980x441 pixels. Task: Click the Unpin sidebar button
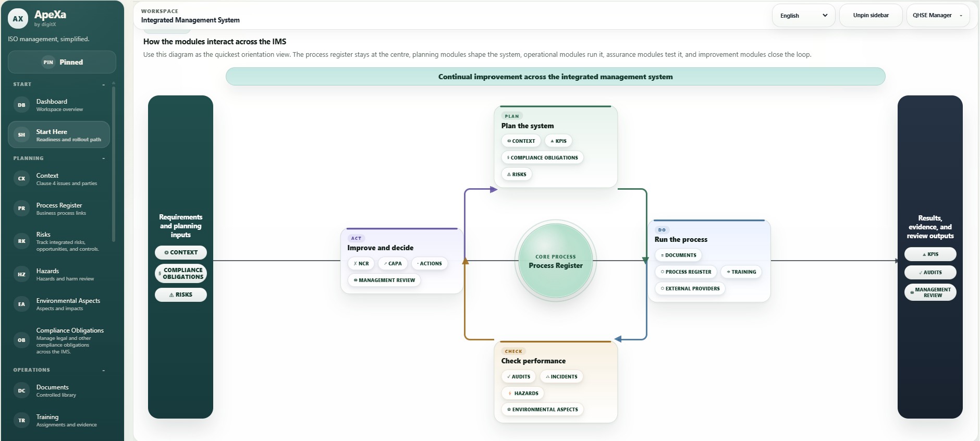click(x=871, y=15)
